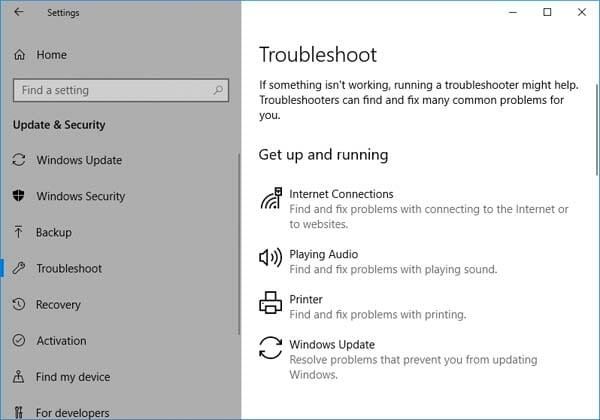Viewport: 600px width, 420px height.
Task: Click the Troubleshoot page title
Action: (x=318, y=54)
